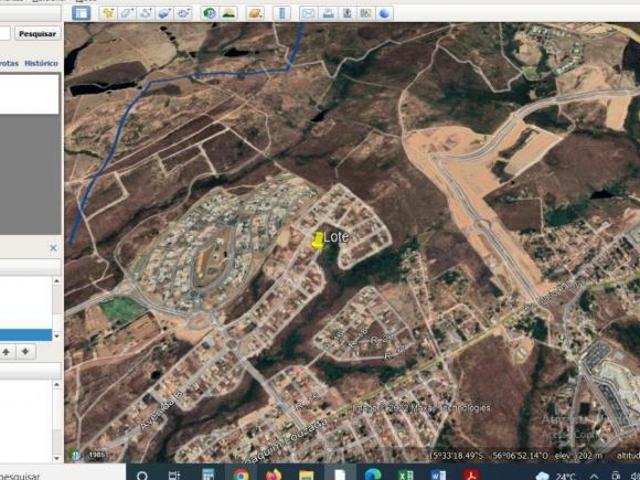Click the yellow Lote placemark pin
Screen dimensions: 640x480
point(318,240)
